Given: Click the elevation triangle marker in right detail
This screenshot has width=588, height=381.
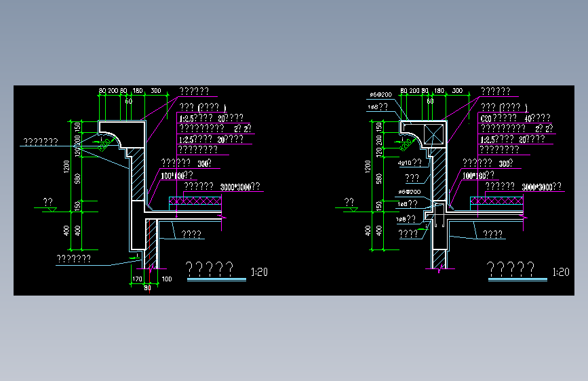Looking at the screenshot, I should [353, 210].
